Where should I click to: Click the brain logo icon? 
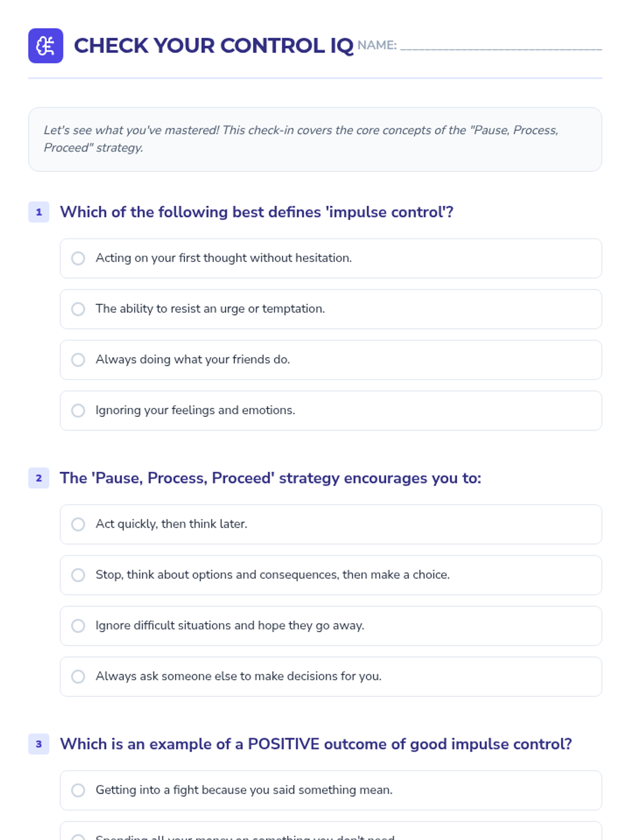pos(46,46)
